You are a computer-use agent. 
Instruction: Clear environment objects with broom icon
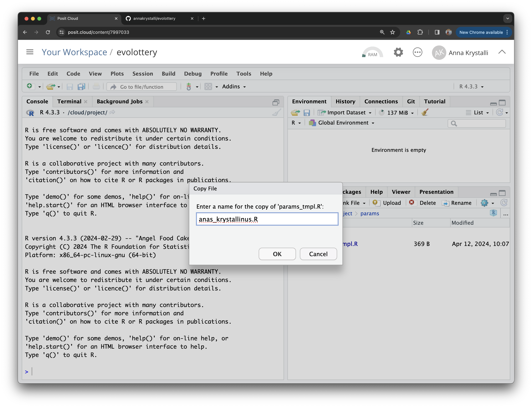click(425, 112)
